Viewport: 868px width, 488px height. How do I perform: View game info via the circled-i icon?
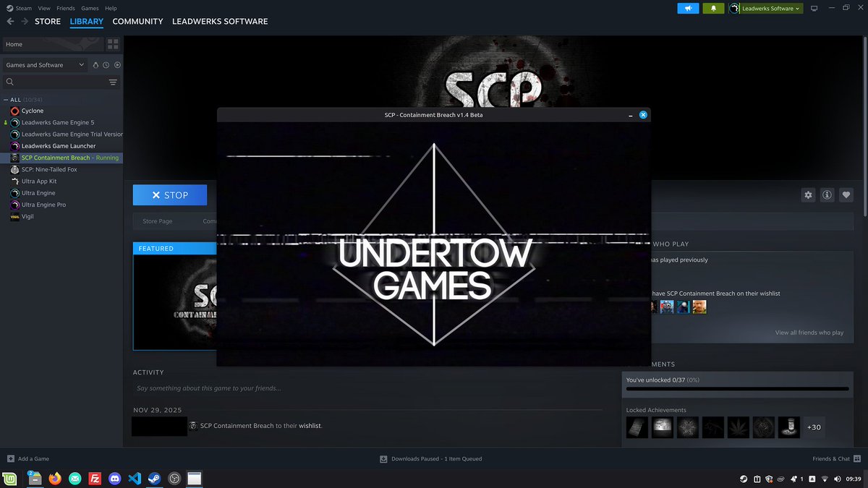point(827,194)
